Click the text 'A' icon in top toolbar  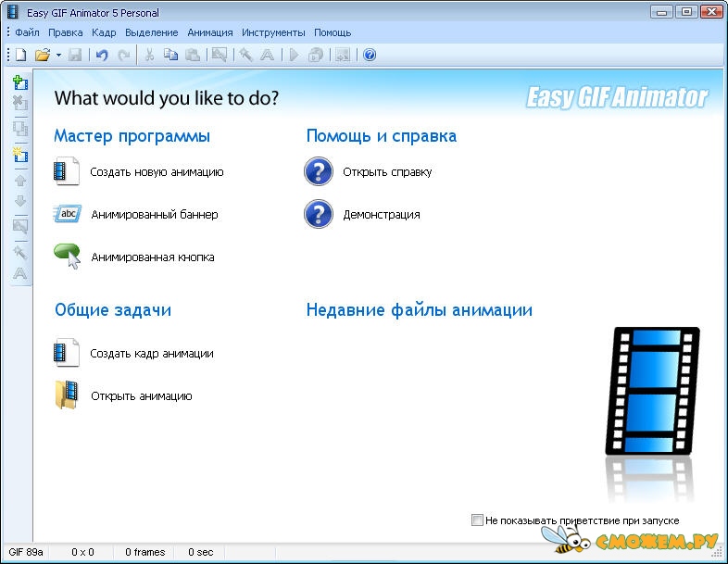[267, 55]
